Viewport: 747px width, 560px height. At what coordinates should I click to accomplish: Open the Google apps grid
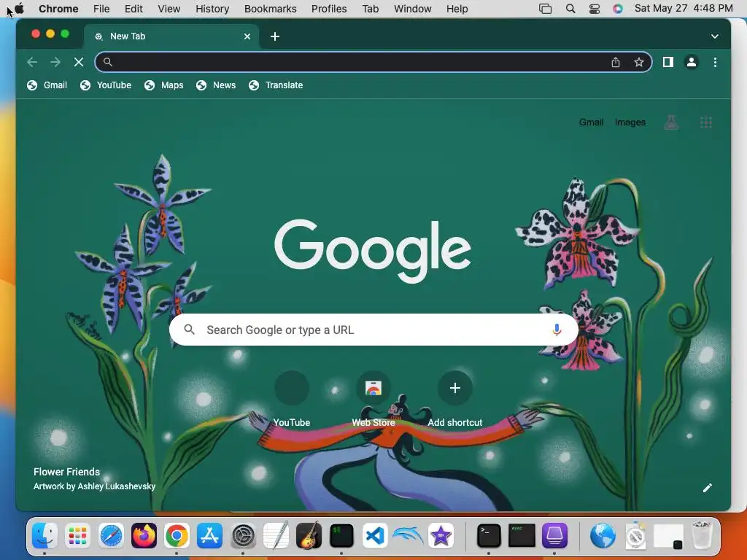pos(705,122)
